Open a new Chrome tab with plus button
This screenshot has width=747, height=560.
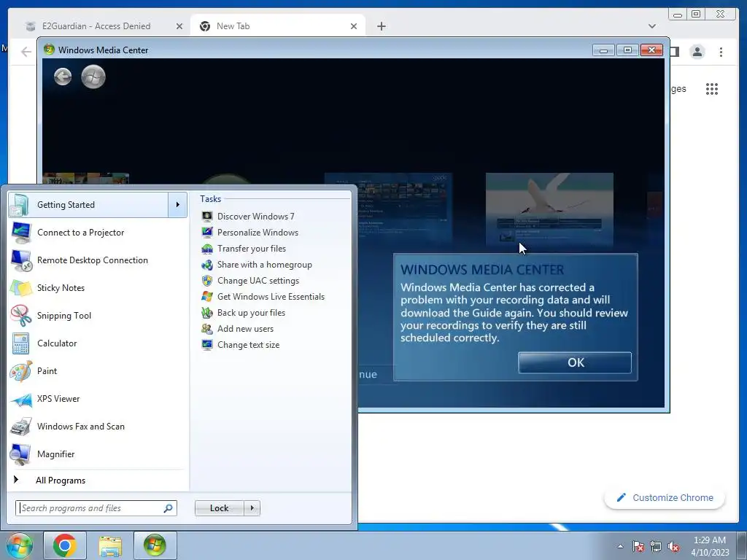pos(381,26)
